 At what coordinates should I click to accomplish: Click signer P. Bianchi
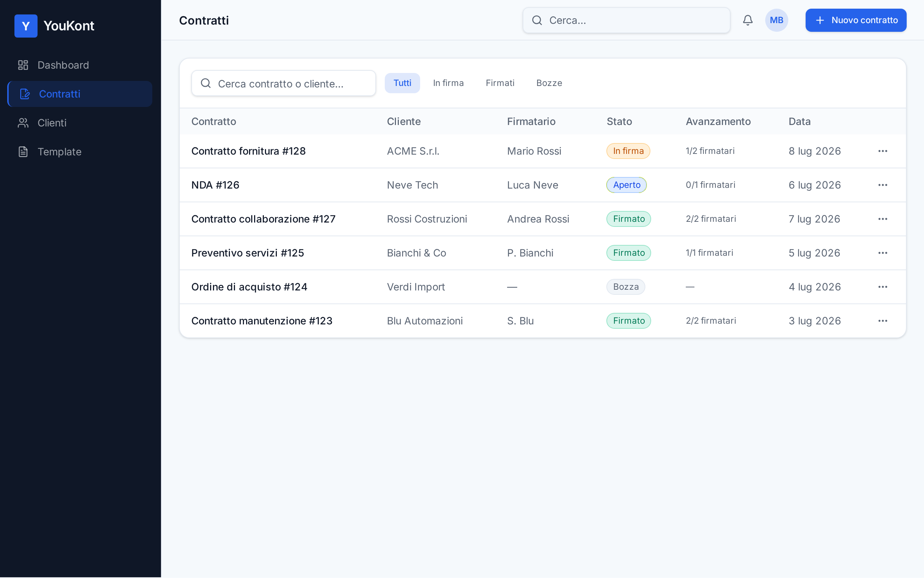[x=530, y=253]
